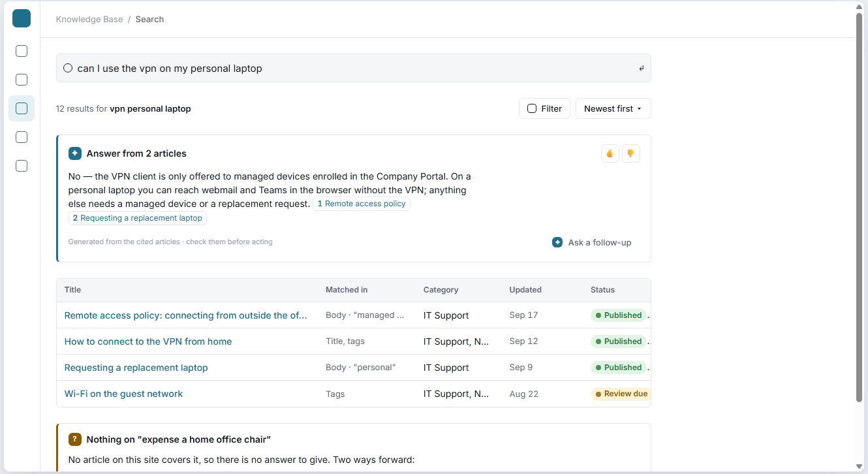Go to Knowledge Base in the breadcrumb
This screenshot has width=868, height=474.
(x=89, y=19)
